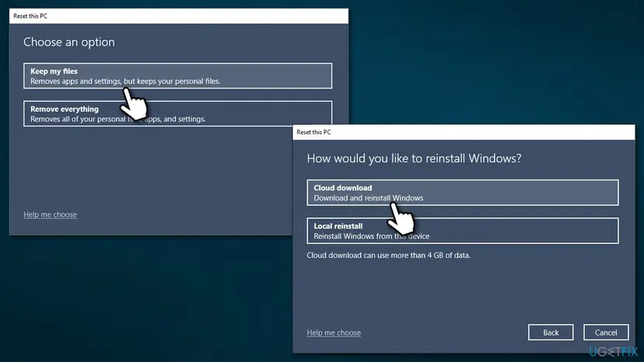This screenshot has height=362, width=644.
Task: Go Back in the reinstall dialog
Action: [x=551, y=332]
